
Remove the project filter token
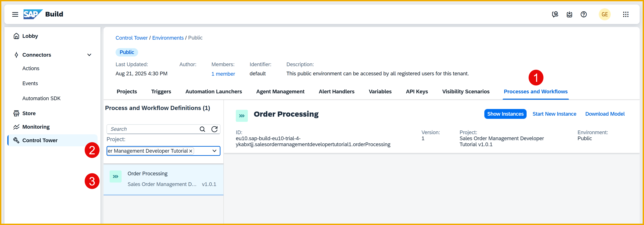tap(191, 151)
